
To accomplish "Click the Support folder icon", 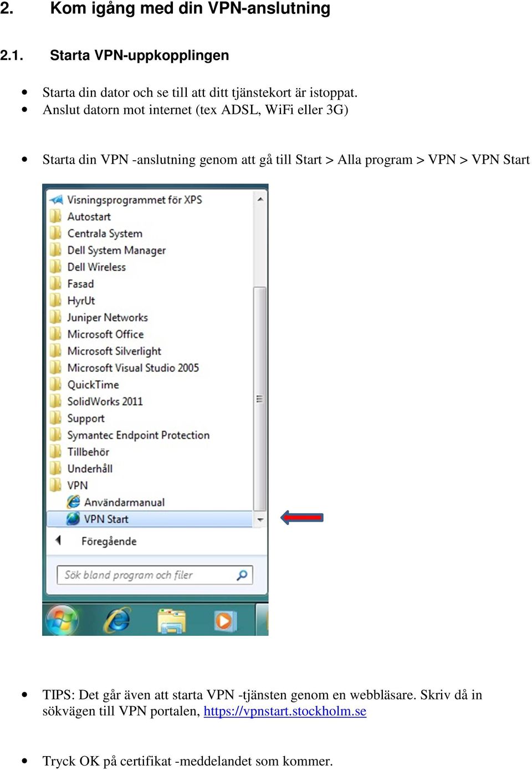I will click(x=55, y=418).
